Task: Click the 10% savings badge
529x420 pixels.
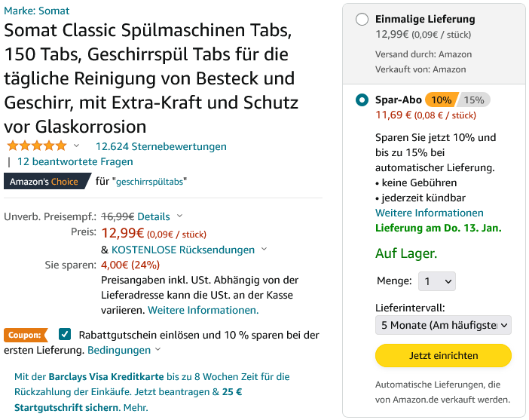Action: point(441,100)
